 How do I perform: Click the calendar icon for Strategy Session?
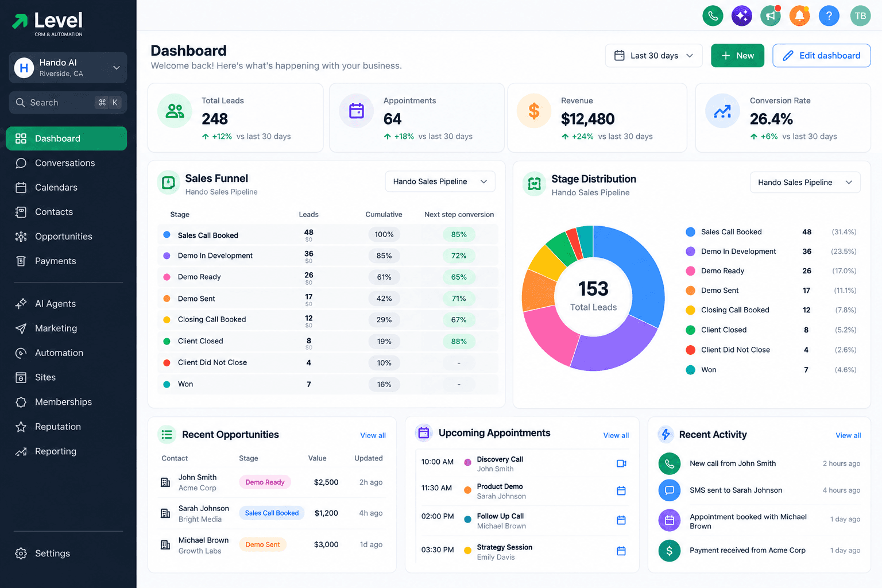click(x=621, y=551)
